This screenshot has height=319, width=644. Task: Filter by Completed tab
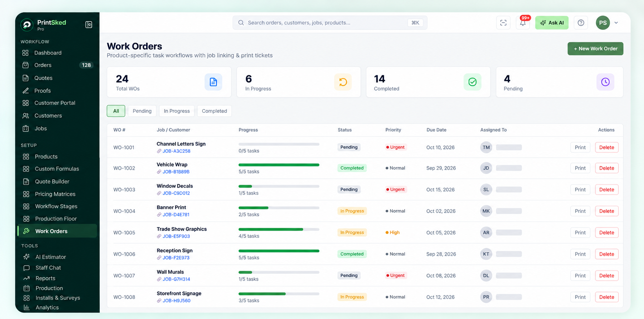click(x=214, y=111)
